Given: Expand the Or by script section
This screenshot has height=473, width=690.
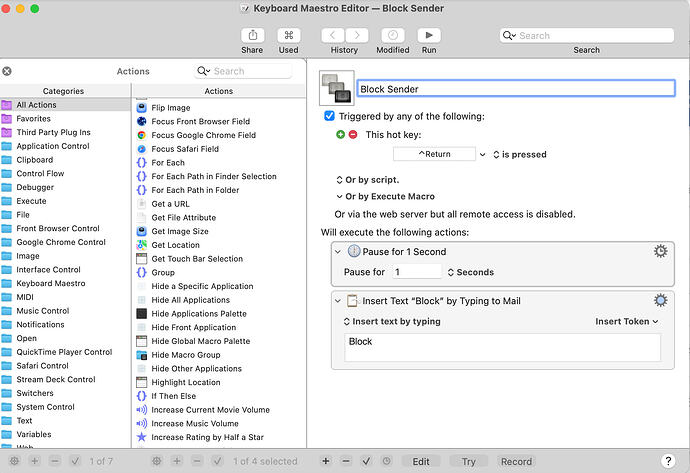Looking at the screenshot, I should tap(367, 180).
